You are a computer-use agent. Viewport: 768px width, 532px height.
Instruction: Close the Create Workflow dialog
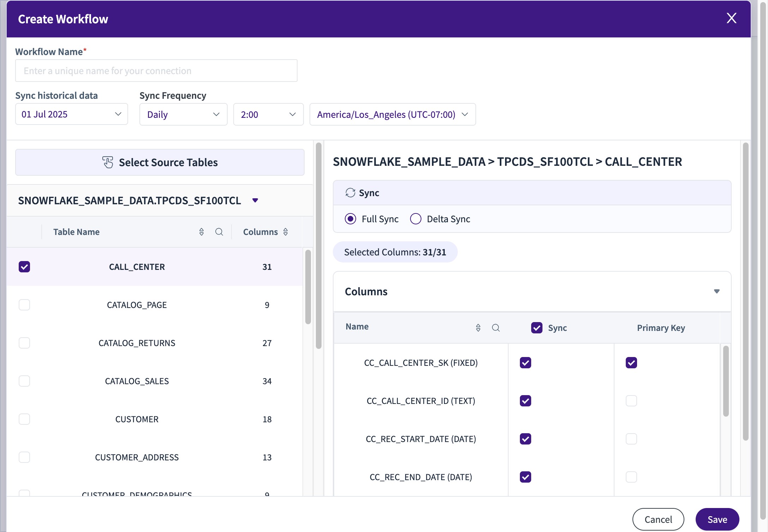pyautogui.click(x=731, y=18)
